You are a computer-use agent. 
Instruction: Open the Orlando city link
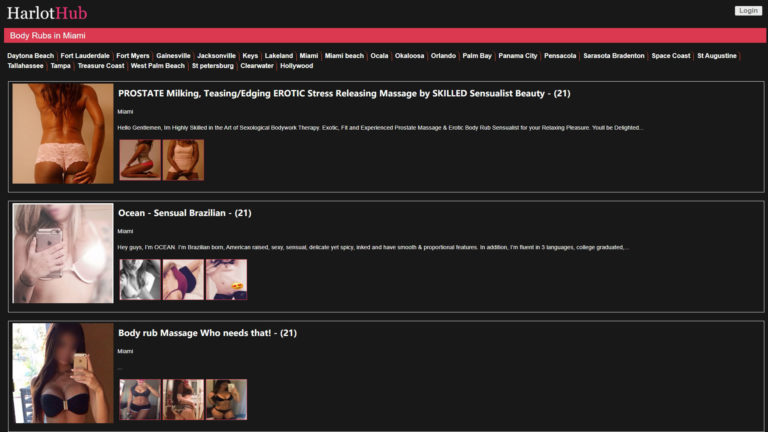pyautogui.click(x=443, y=56)
